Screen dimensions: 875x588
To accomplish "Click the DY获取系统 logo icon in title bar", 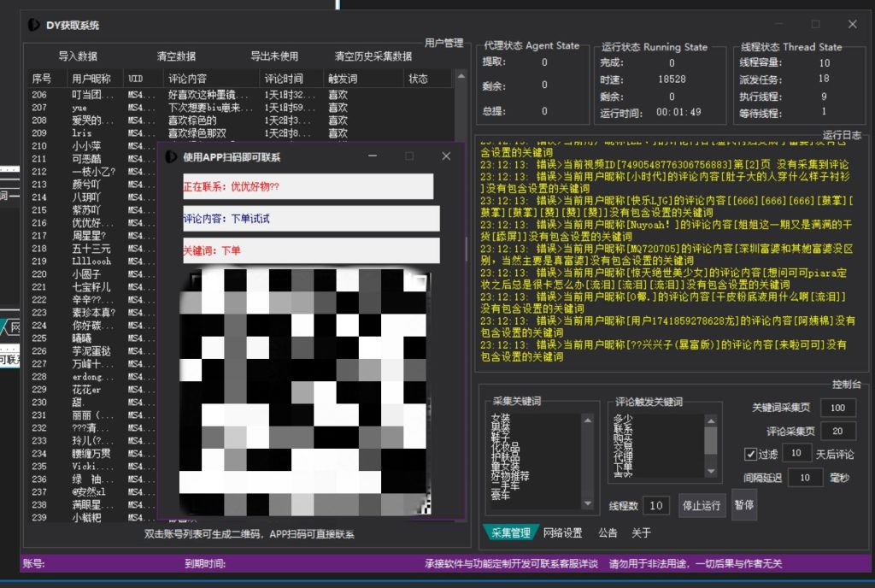I will click(x=32, y=25).
